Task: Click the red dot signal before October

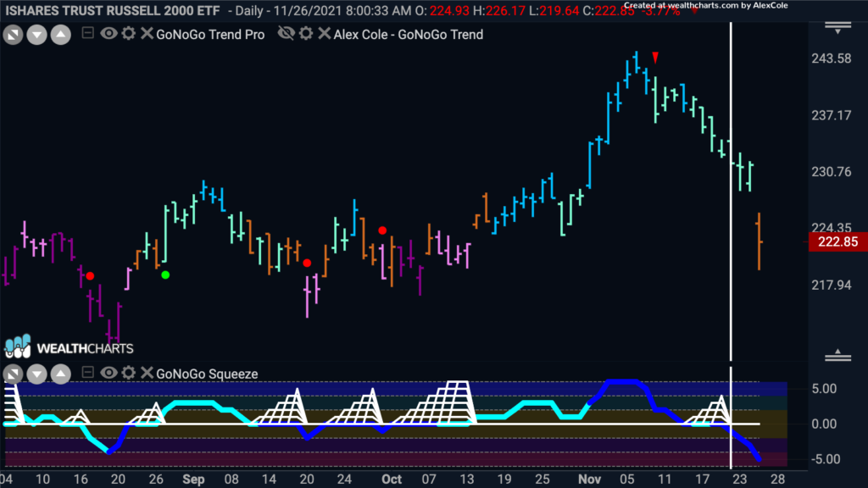Action: 382,230
